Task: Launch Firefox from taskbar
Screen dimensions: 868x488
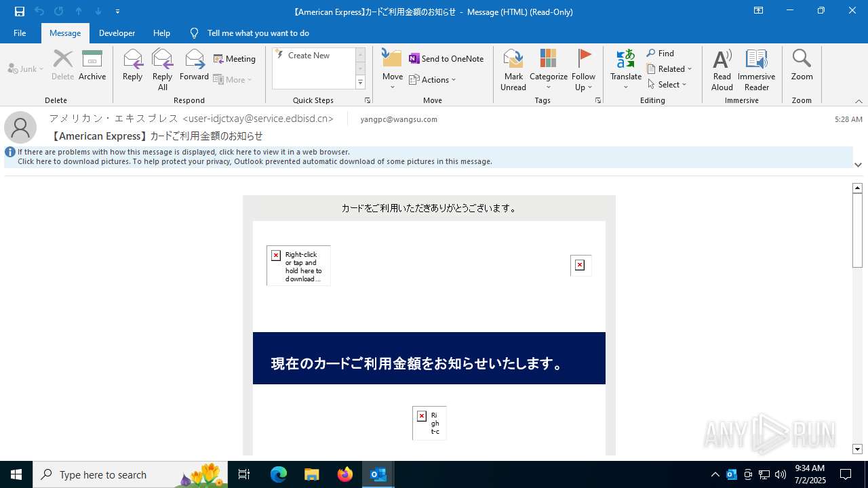Action: [x=345, y=474]
